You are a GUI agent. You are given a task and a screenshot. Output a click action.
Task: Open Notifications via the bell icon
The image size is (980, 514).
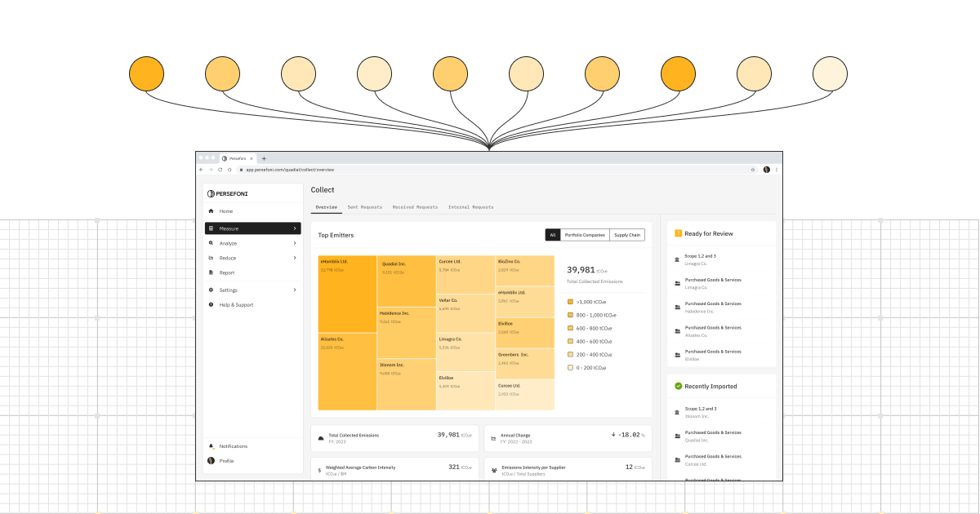click(211, 446)
